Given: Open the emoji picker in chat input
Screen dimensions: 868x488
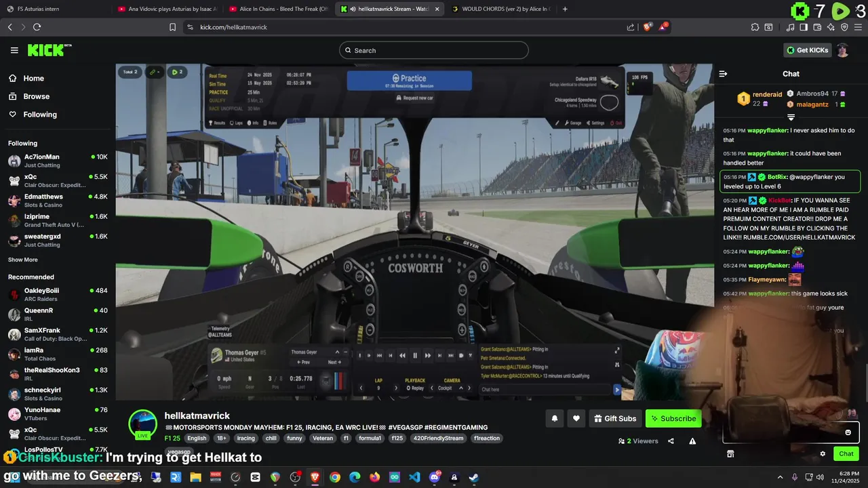Looking at the screenshot, I should point(848,432).
